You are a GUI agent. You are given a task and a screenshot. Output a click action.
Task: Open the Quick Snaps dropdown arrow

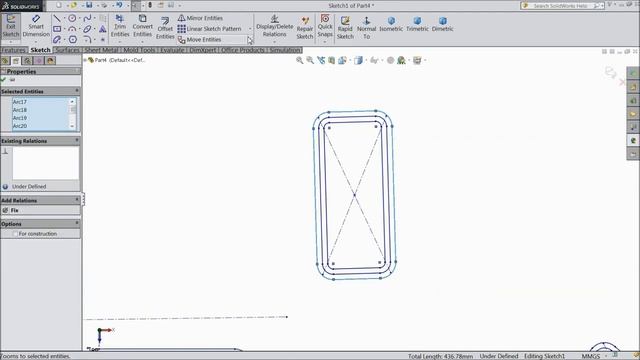point(325,42)
